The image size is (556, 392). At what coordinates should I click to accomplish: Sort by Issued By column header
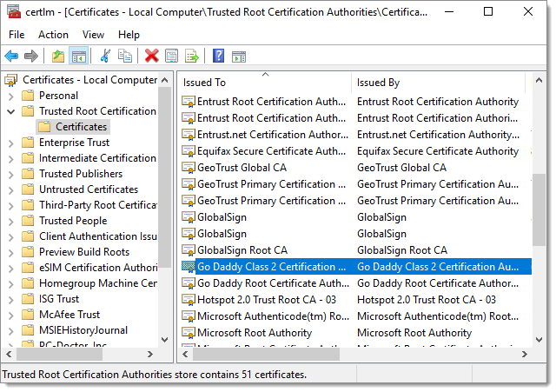point(438,83)
